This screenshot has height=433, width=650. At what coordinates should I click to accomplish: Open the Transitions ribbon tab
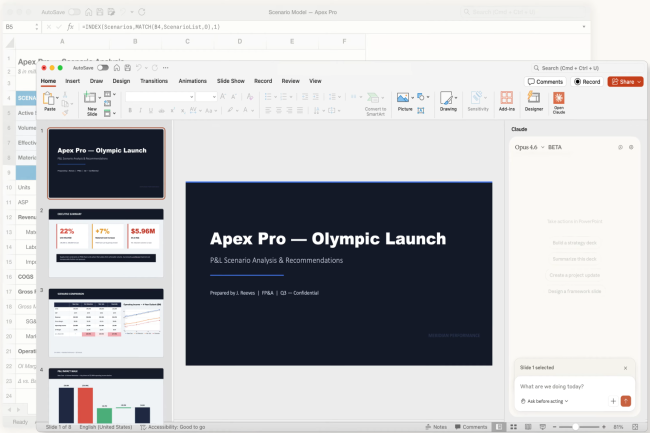154,80
